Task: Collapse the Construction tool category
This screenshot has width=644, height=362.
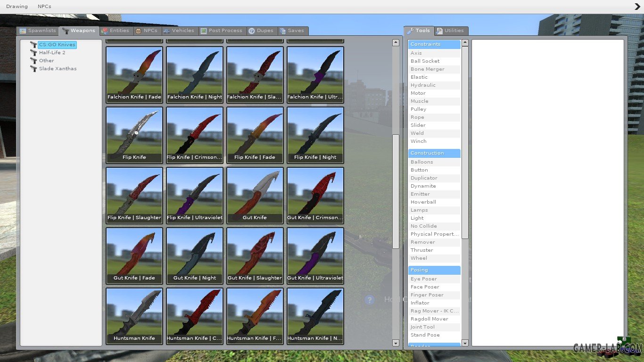Action: [434, 153]
